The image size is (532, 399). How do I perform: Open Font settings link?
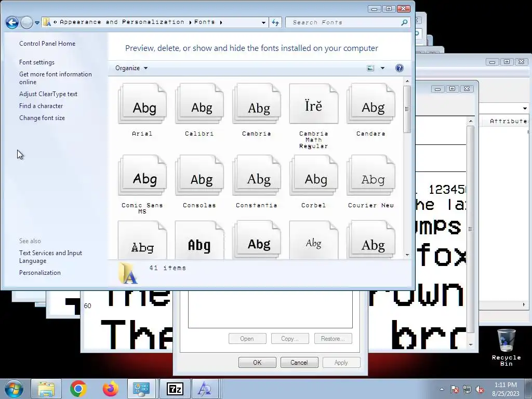tap(37, 62)
